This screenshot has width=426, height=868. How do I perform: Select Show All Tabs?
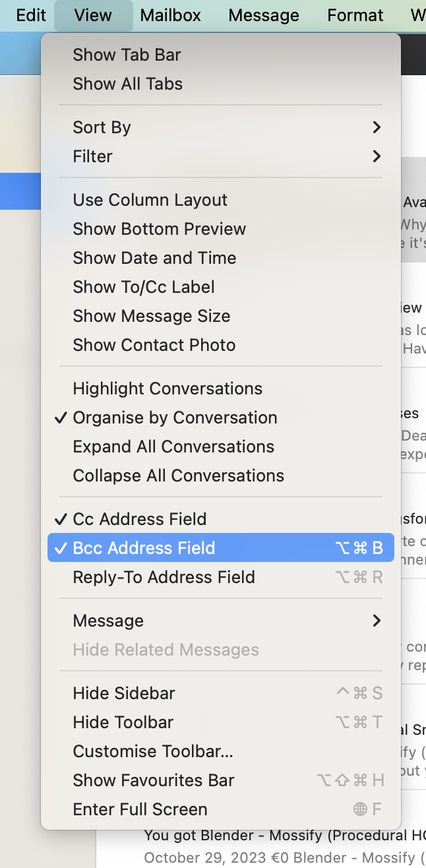[x=123, y=84]
